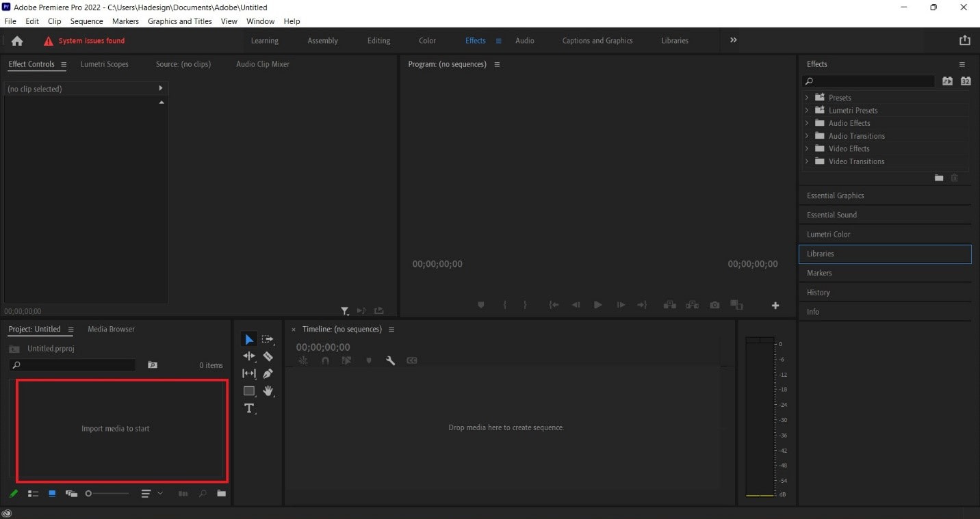This screenshot has height=519, width=980.
Task: Click the Effects panel search field
Action: [869, 81]
